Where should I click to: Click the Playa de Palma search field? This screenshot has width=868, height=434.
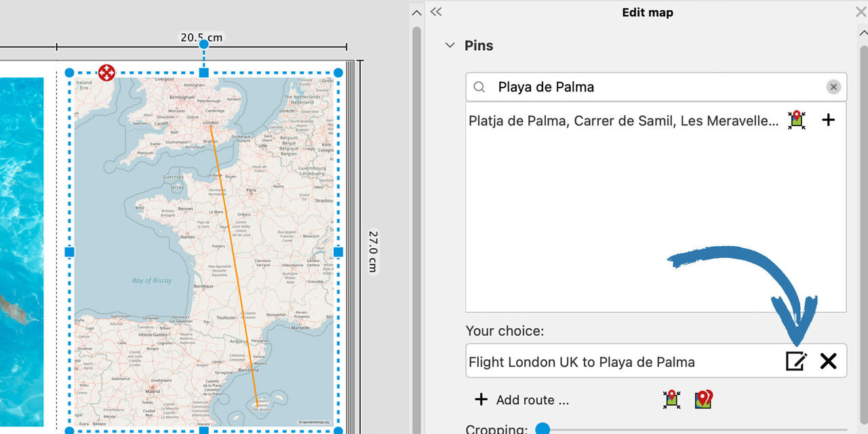(x=656, y=87)
